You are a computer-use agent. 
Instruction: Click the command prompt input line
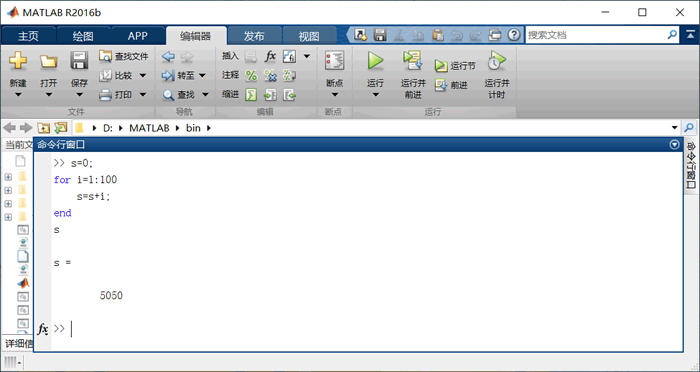[366, 329]
